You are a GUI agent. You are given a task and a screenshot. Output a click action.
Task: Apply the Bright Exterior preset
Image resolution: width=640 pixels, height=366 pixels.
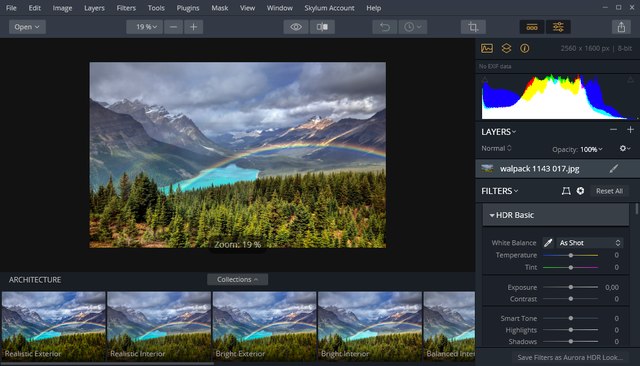(x=264, y=326)
